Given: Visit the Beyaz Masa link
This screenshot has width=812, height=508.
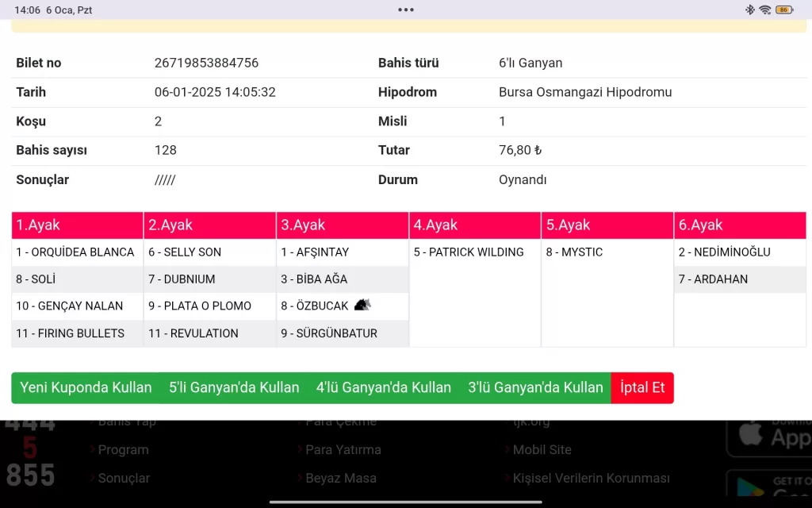Looking at the screenshot, I should coord(340,478).
